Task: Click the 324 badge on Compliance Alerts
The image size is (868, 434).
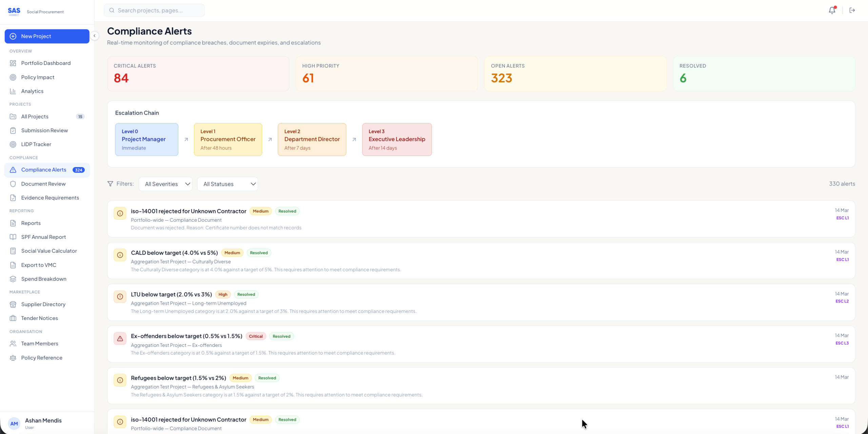Action: 79,170
